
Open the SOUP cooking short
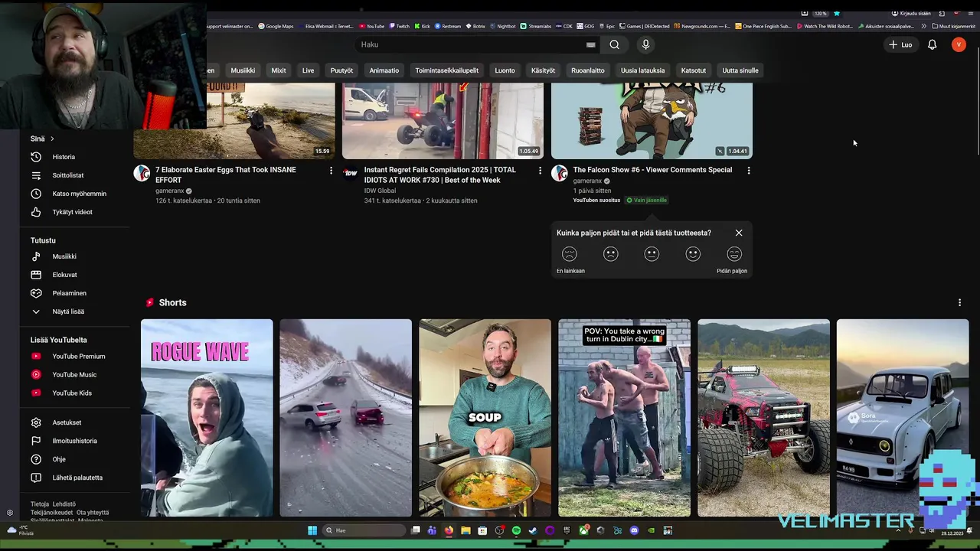(485, 418)
